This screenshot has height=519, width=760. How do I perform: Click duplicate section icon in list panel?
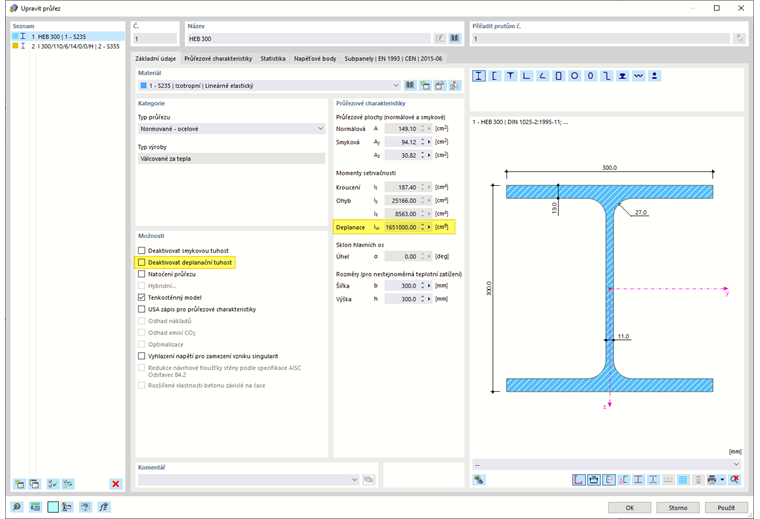pyautogui.click(x=34, y=484)
